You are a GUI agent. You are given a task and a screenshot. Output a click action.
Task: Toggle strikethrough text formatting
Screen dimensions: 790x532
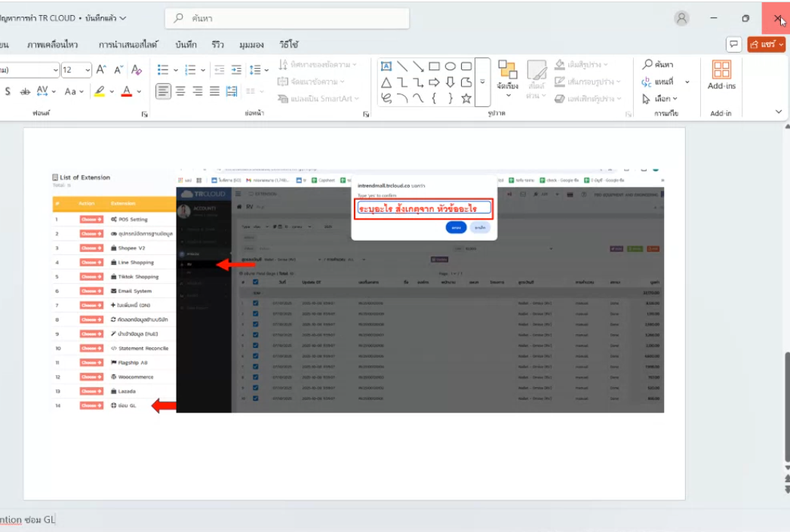pyautogui.click(x=25, y=91)
